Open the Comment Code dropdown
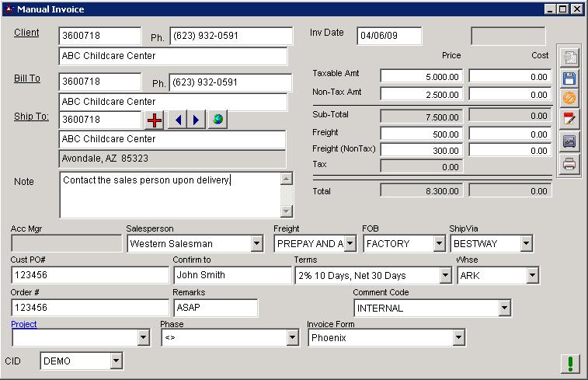The image size is (588, 380). (504, 309)
